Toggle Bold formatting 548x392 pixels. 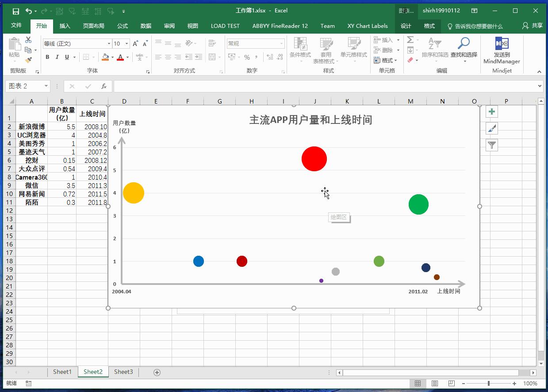[48, 57]
